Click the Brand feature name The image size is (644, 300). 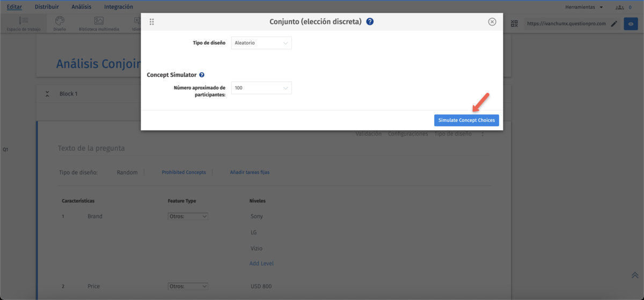(x=94, y=216)
